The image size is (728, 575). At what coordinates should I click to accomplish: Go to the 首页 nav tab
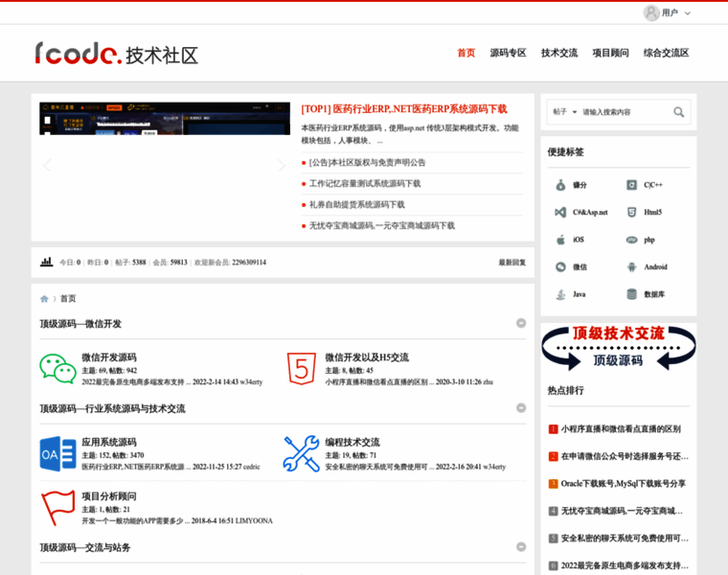pyautogui.click(x=466, y=53)
